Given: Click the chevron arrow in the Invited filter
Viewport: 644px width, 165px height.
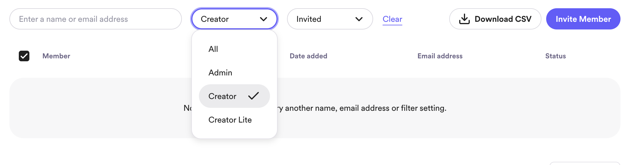Looking at the screenshot, I should click(359, 19).
